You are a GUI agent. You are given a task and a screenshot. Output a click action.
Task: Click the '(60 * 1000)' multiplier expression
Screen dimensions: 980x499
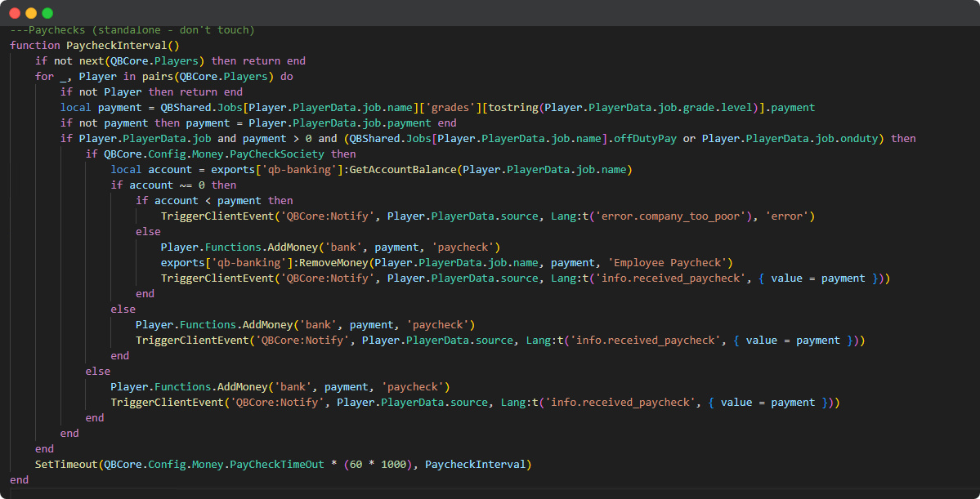pos(378,465)
